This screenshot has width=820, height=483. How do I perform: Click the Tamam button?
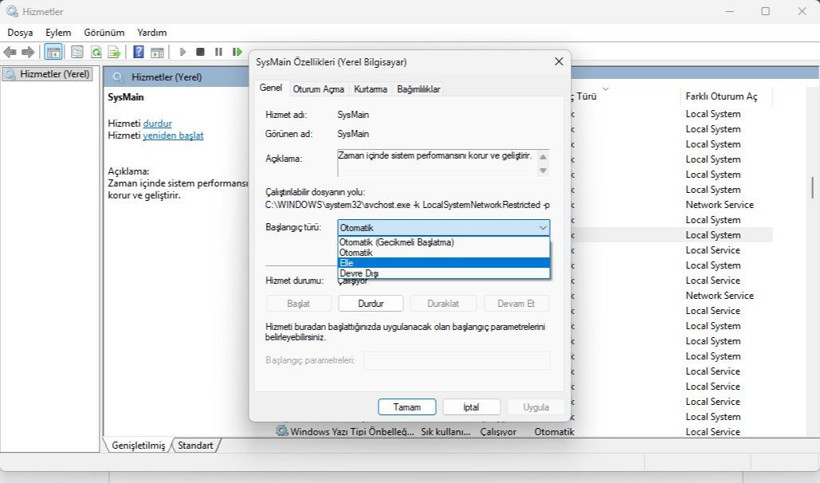point(407,407)
